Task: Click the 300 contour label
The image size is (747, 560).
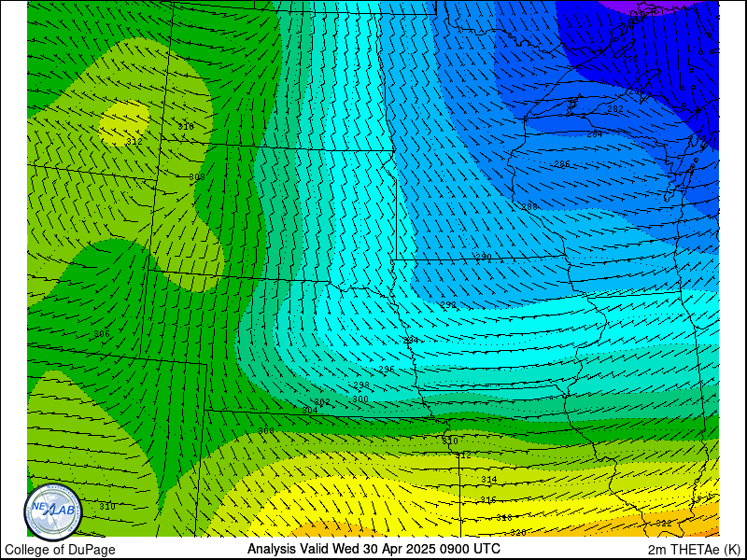Action: tap(360, 399)
